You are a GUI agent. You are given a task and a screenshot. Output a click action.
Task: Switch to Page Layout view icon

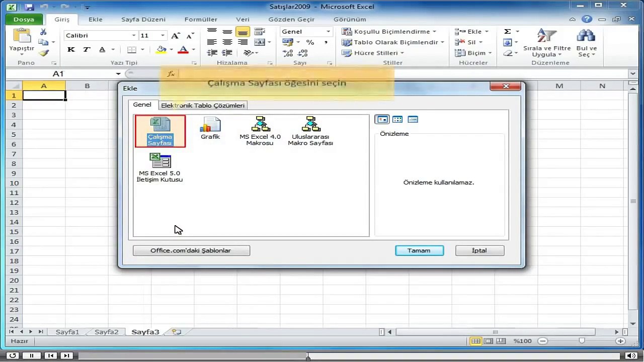point(488,341)
